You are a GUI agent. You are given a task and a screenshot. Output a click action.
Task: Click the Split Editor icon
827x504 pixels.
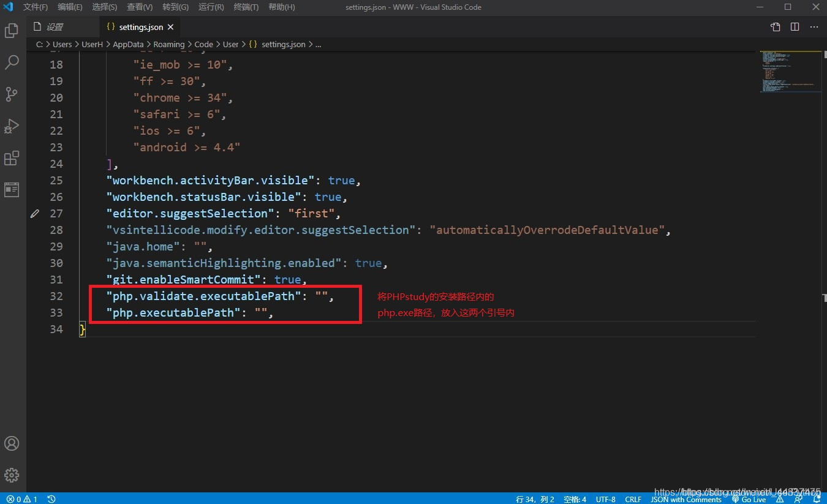795,27
